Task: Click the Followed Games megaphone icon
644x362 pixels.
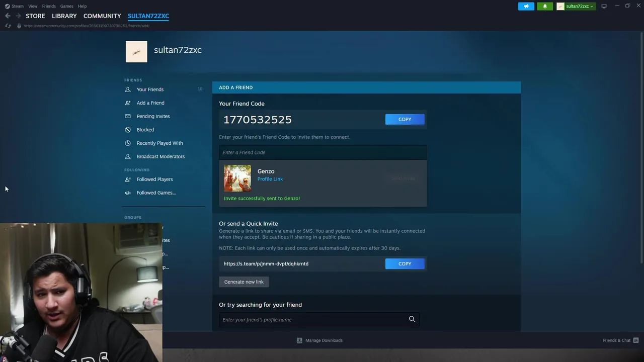Action: coord(128,193)
